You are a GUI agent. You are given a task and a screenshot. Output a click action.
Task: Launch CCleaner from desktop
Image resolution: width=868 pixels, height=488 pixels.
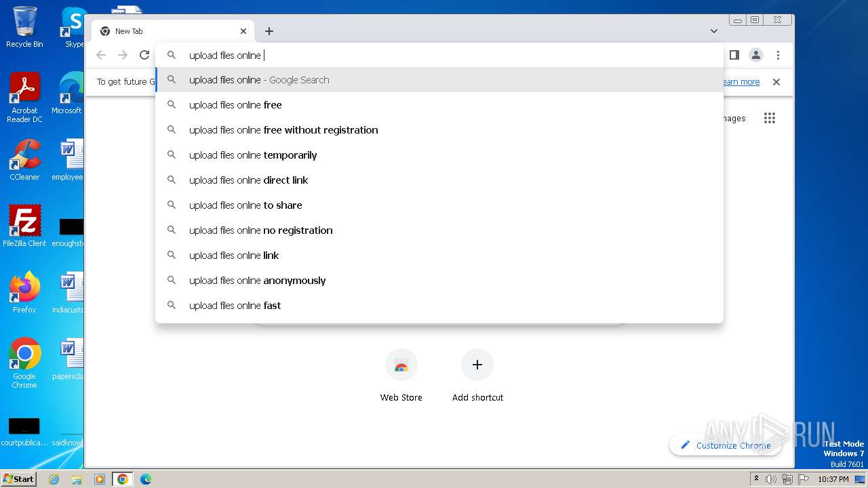(24, 160)
